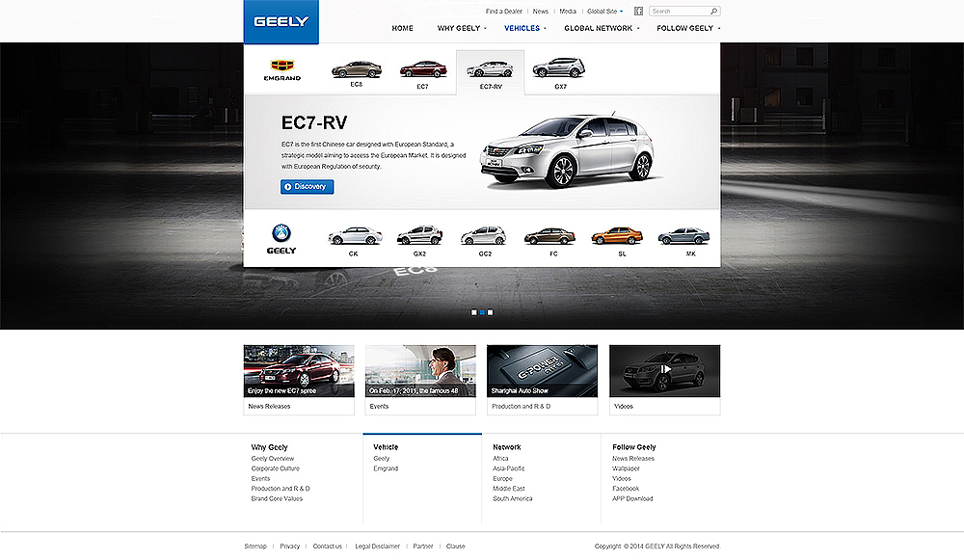Open the HOME menu item
Image resolution: width=964 pixels, height=560 pixels.
point(403,28)
